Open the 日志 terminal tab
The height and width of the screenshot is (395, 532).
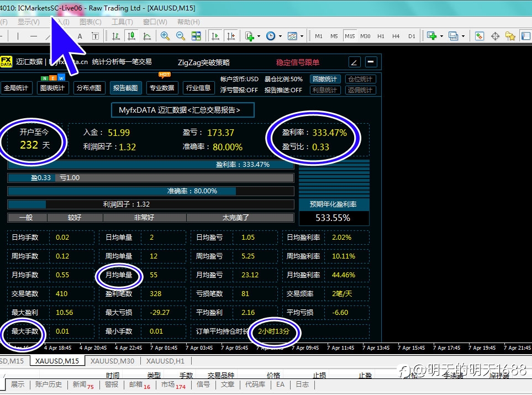coord(302,385)
